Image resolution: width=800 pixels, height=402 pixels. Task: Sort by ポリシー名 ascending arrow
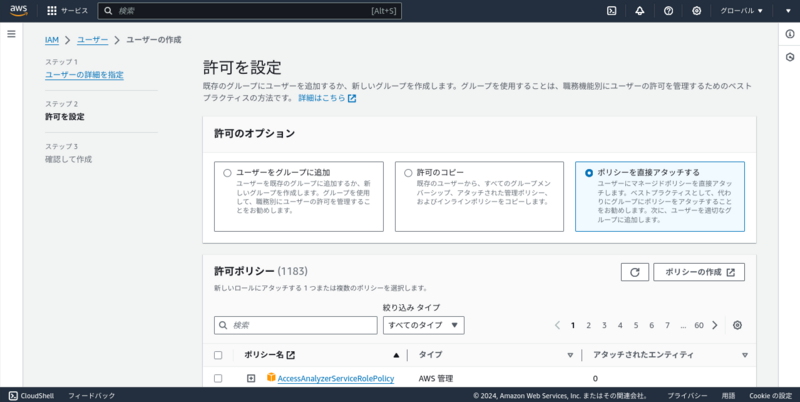[396, 355]
